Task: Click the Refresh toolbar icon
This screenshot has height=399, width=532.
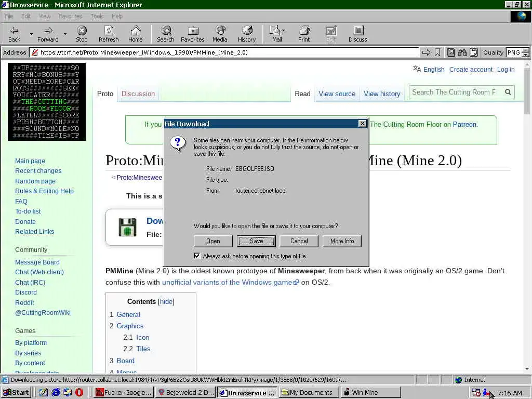Action: [x=109, y=34]
